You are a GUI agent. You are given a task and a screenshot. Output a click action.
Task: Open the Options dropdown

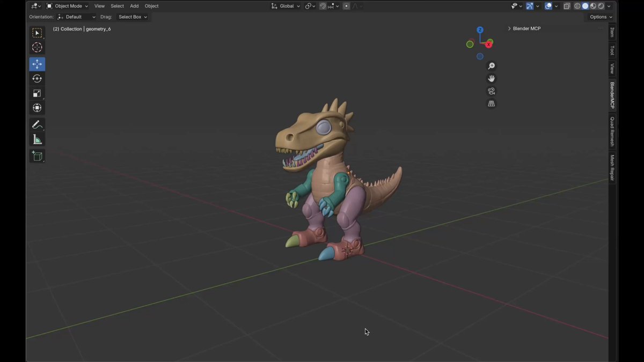(601, 17)
